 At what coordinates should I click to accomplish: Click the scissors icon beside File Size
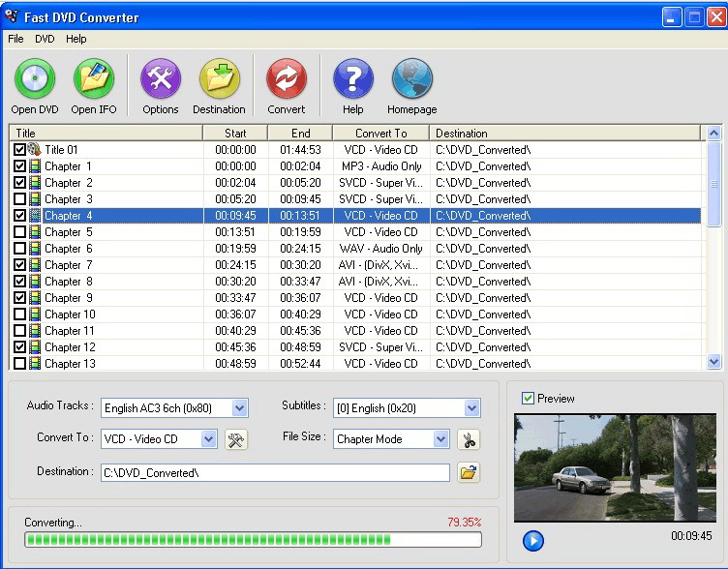coord(469,439)
